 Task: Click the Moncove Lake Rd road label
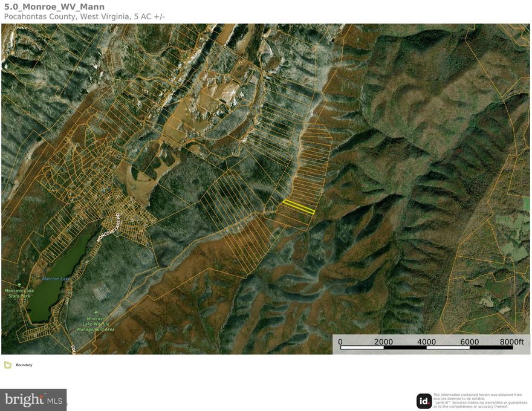[x=109, y=228]
